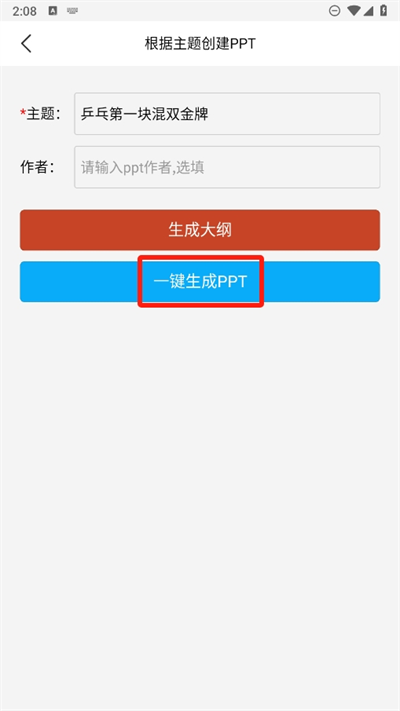This screenshot has height=711, width=400.
Task: Focus the 作者 author input field
Action: point(227,167)
